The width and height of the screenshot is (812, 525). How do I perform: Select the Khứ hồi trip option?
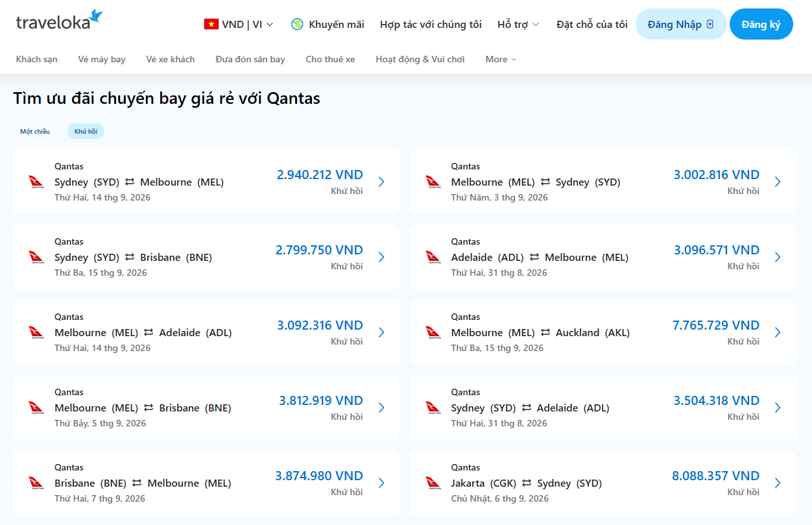click(86, 131)
